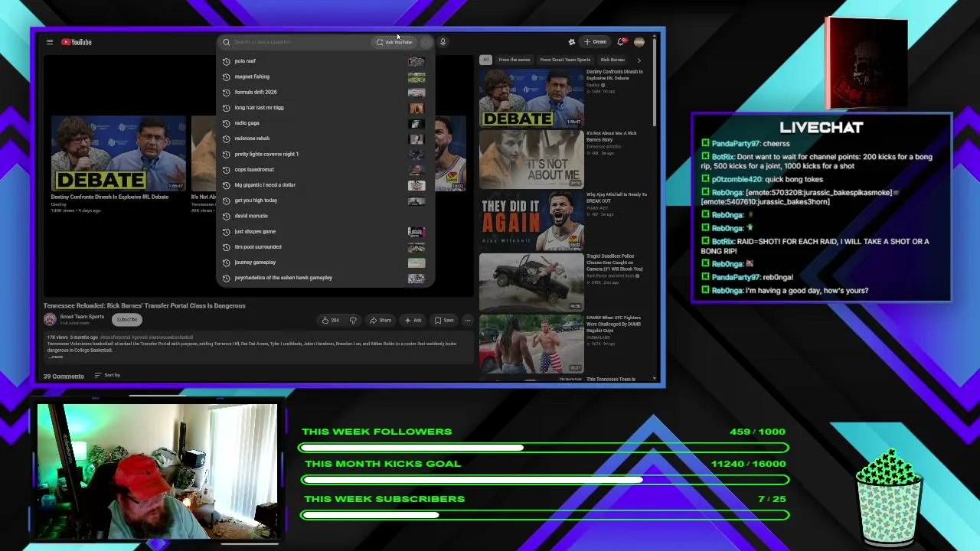Click the '39 Comments' heading
This screenshot has width=980, height=551.
click(x=64, y=377)
